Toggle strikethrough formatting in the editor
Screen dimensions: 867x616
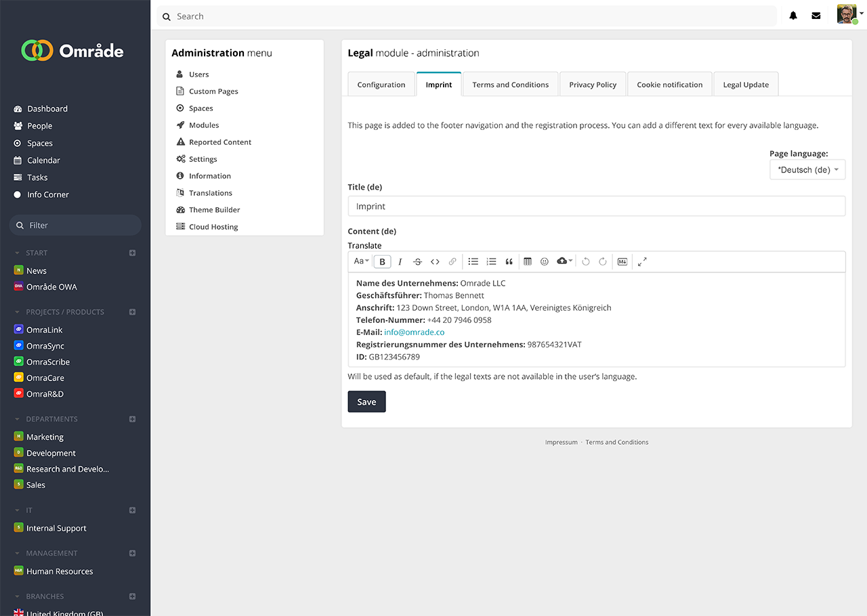[x=417, y=262]
